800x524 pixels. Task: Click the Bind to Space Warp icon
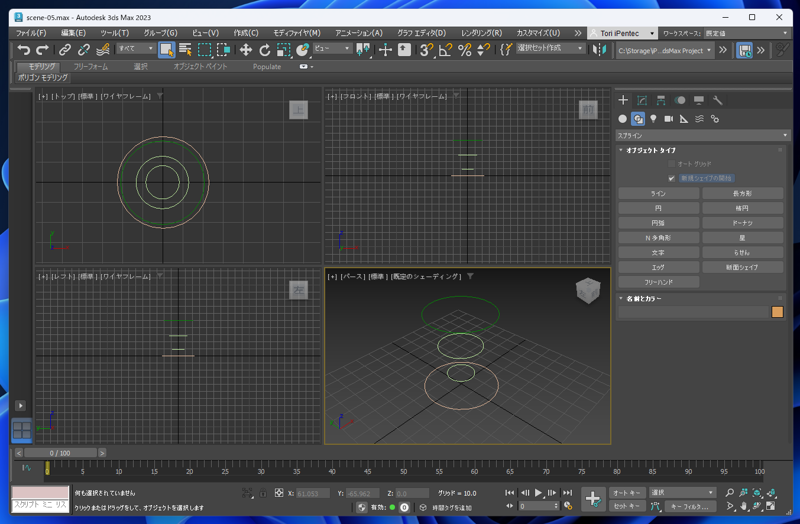coord(103,49)
